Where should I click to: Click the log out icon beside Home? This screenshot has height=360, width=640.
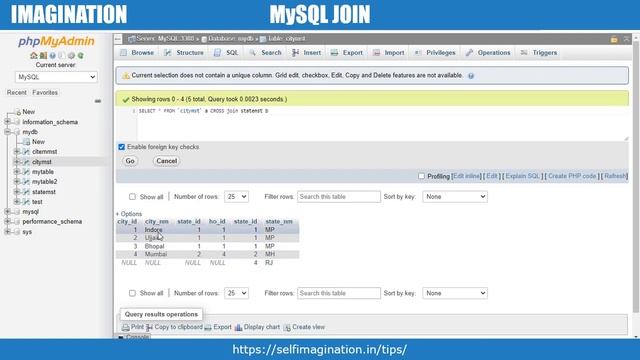(43, 56)
